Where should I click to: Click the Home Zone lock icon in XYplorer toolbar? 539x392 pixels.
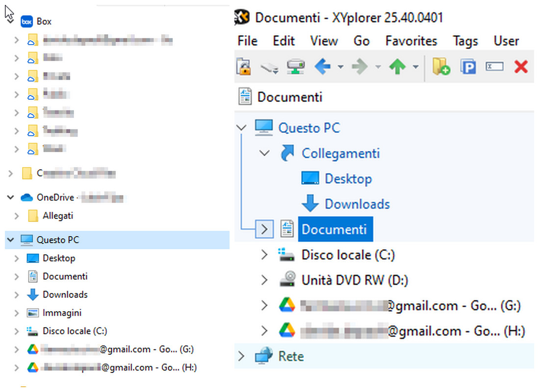pyautogui.click(x=244, y=66)
